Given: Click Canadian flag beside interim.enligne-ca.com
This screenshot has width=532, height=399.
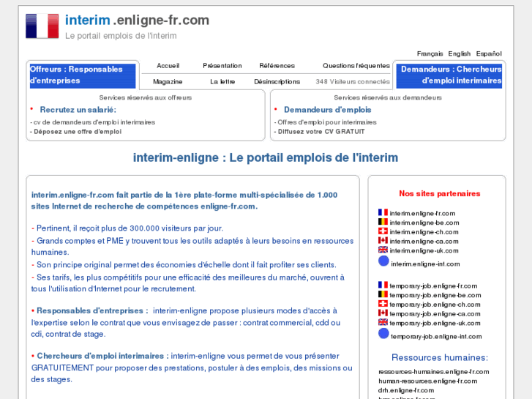Looking at the screenshot, I should tap(383, 240).
